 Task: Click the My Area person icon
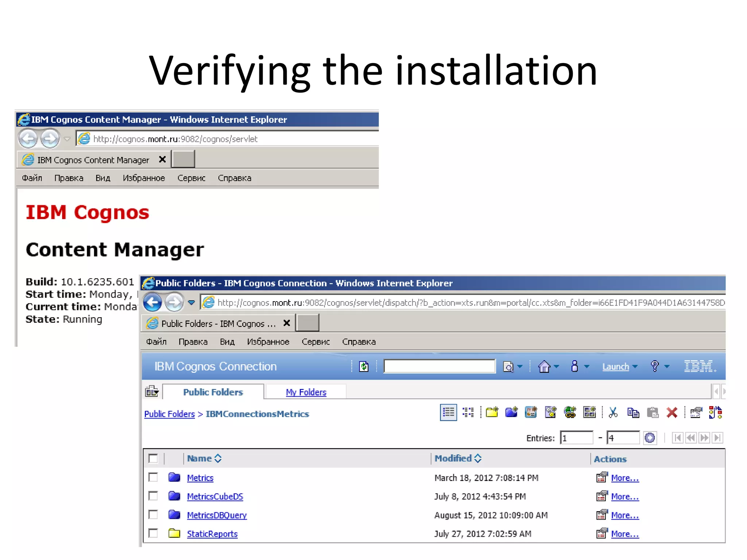point(574,366)
